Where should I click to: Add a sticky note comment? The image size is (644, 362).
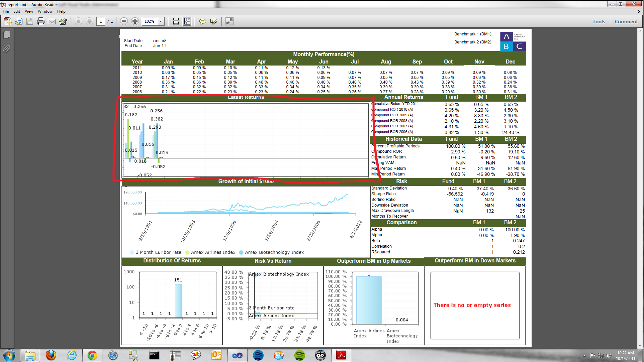coord(202,22)
